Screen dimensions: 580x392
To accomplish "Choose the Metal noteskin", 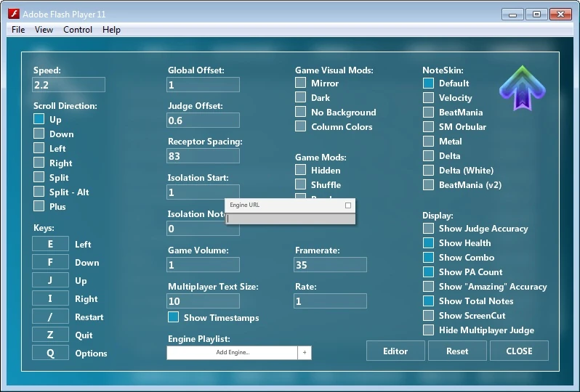I will point(428,141).
